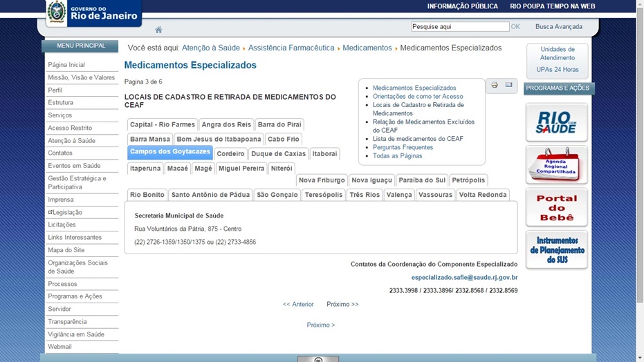644x362 pixels.
Task: Click the print page icon
Action: (x=495, y=85)
